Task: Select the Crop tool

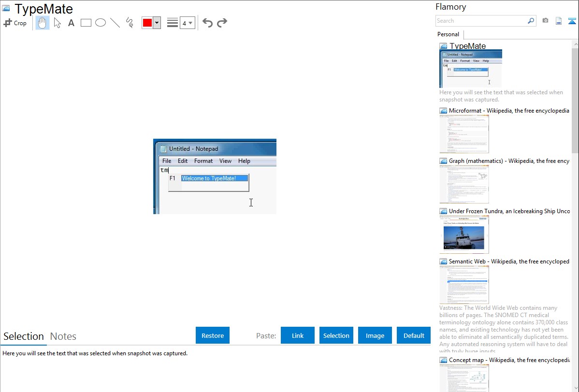Action: click(x=15, y=23)
